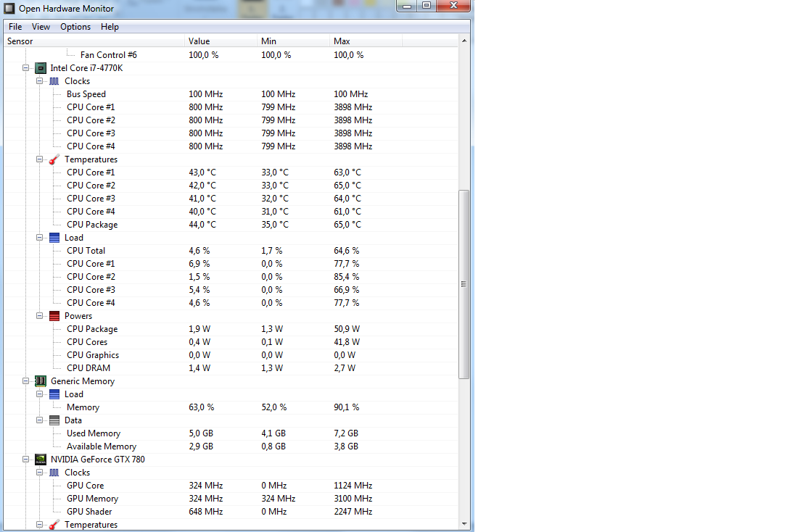This screenshot has height=532, width=811.
Task: Click the Sensor column header
Action: pyautogui.click(x=94, y=41)
